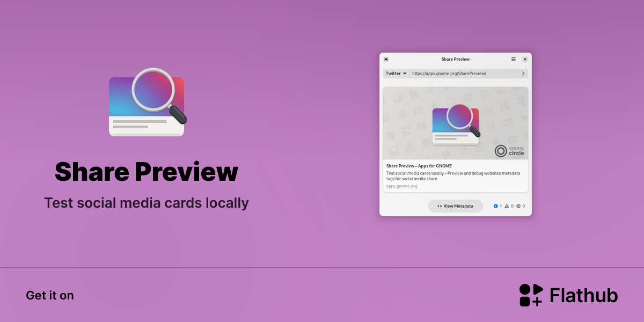The width and height of the screenshot is (644, 322).
Task: Click the URL field with apps.gnome.org address
Action: 464,74
